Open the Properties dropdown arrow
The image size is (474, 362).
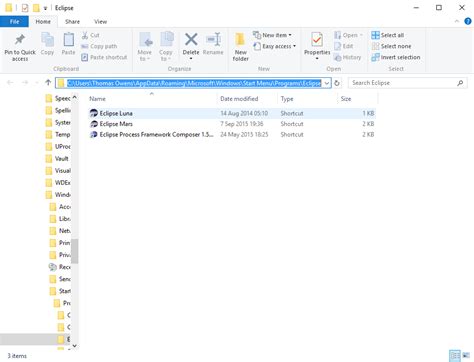317,59
